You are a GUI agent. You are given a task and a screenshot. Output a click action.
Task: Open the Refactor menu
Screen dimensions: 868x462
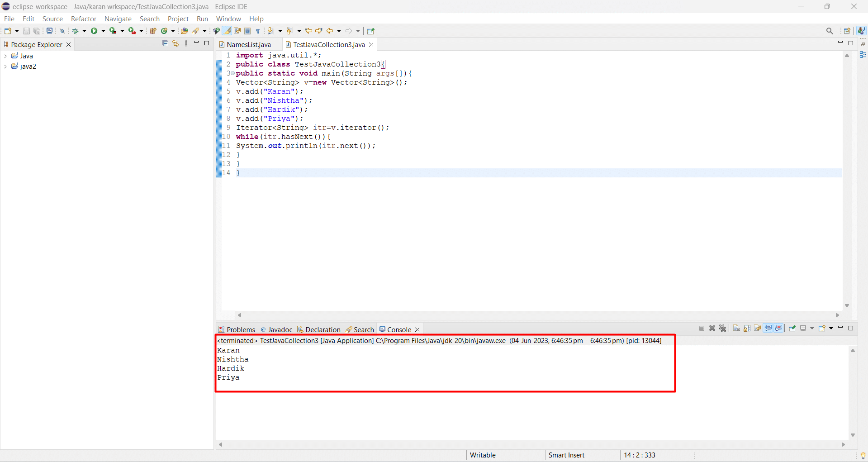pos(84,19)
